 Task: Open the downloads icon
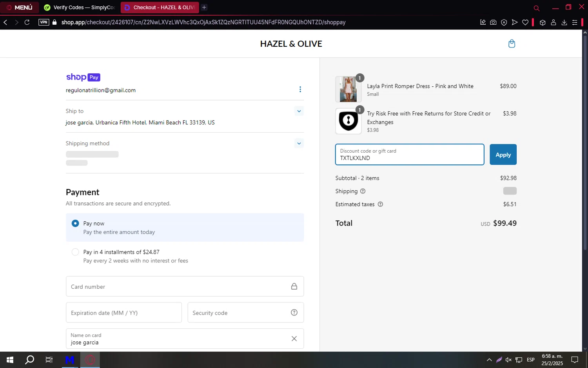pyautogui.click(x=564, y=22)
